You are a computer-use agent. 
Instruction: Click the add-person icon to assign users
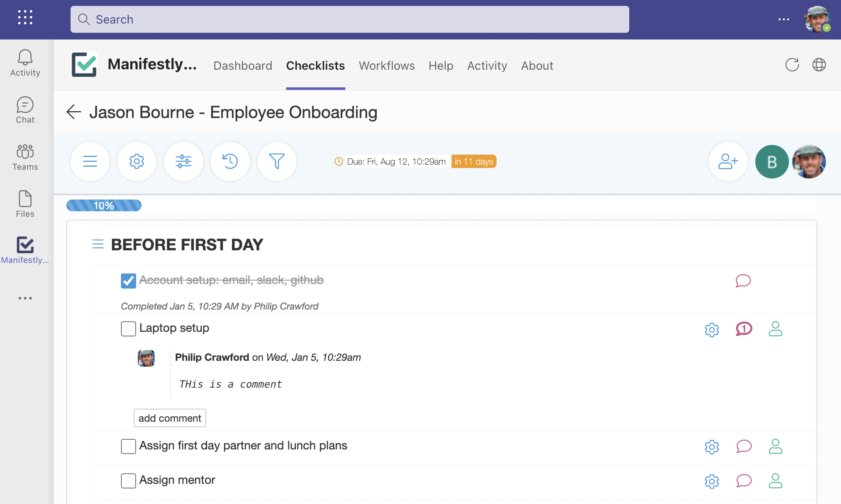pyautogui.click(x=728, y=161)
